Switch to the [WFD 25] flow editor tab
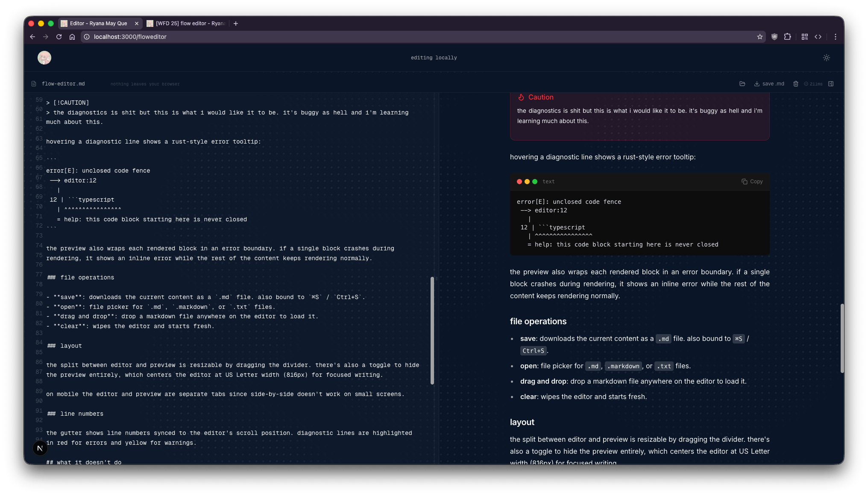Image resolution: width=868 pixels, height=496 pixels. (186, 23)
